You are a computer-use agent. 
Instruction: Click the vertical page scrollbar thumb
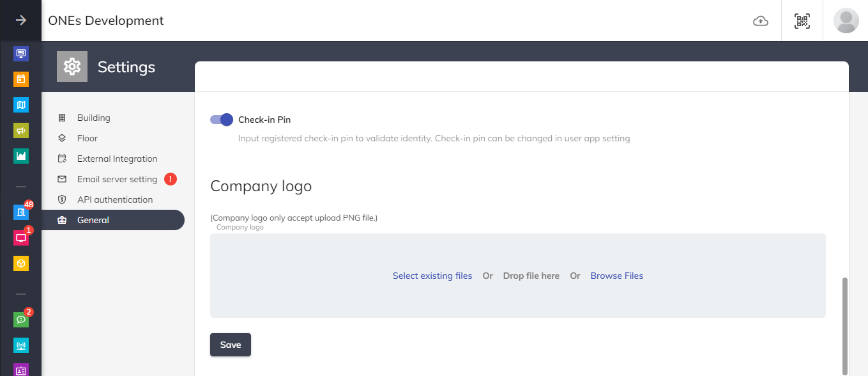(845, 325)
